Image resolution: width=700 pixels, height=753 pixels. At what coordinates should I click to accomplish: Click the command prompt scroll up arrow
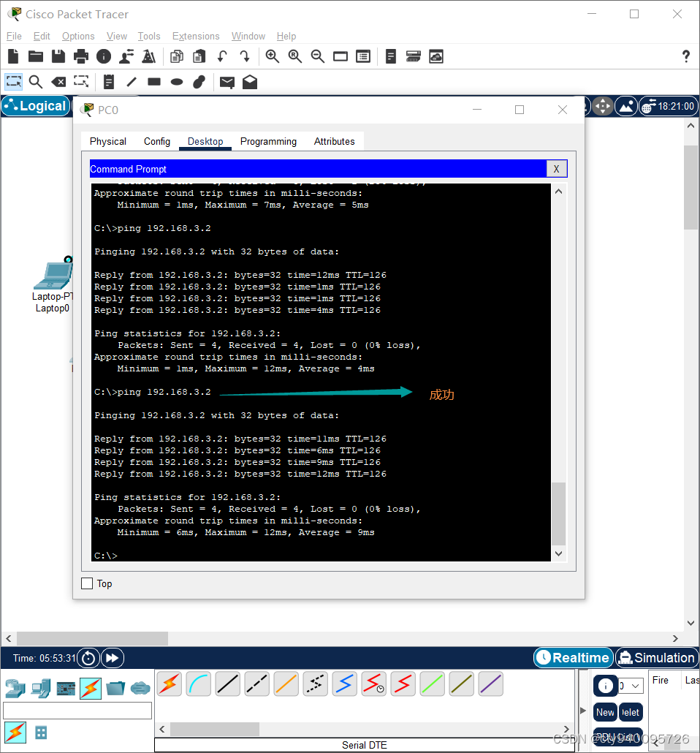[558, 192]
